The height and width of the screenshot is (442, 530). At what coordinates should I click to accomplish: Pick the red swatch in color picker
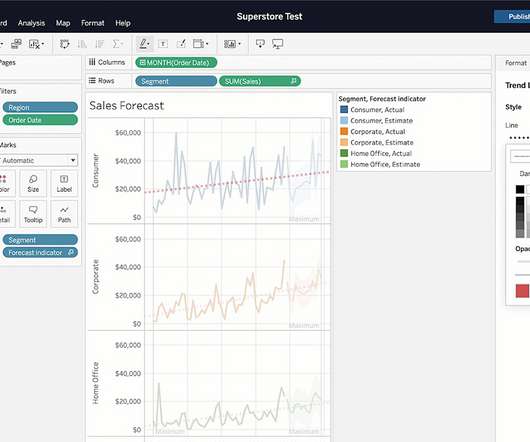(x=522, y=291)
